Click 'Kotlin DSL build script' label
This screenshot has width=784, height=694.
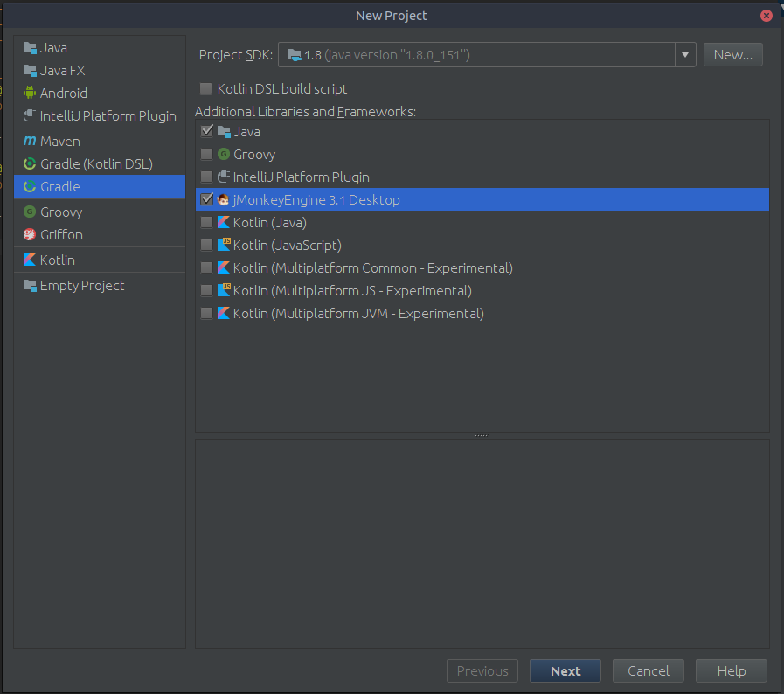pos(282,89)
